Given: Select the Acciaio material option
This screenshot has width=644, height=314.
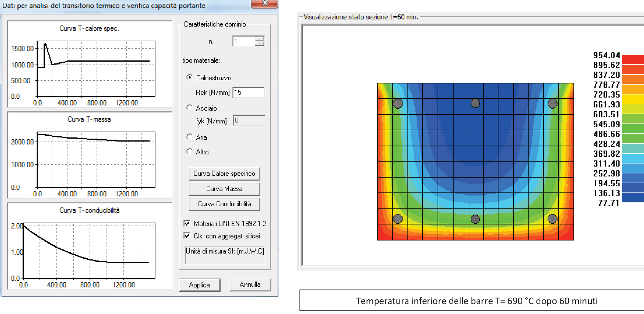Looking at the screenshot, I should tap(190, 108).
